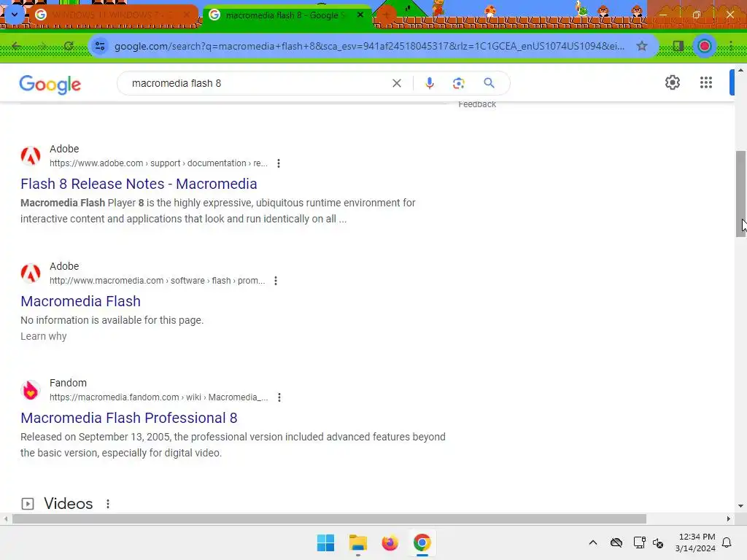This screenshot has width=747, height=560.
Task: Click the Chrome taskbar icon
Action: pos(422,542)
